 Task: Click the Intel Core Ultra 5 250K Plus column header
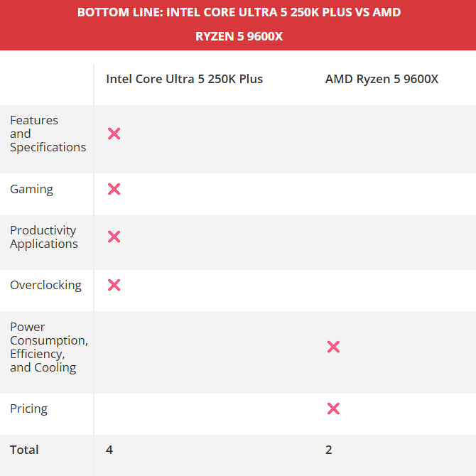tap(185, 79)
